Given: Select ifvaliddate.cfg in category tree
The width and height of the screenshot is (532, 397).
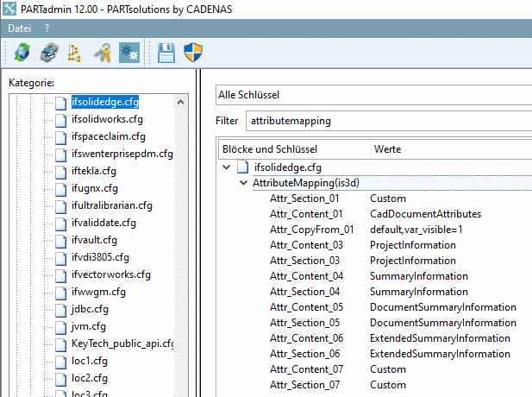Looking at the screenshot, I should pyautogui.click(x=103, y=223).
